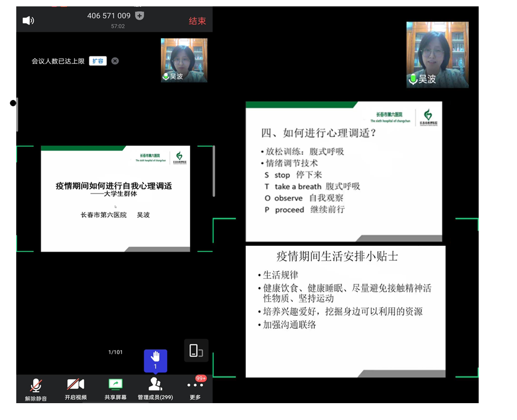Tap the 406 571 009 meeting ID

[109, 16]
